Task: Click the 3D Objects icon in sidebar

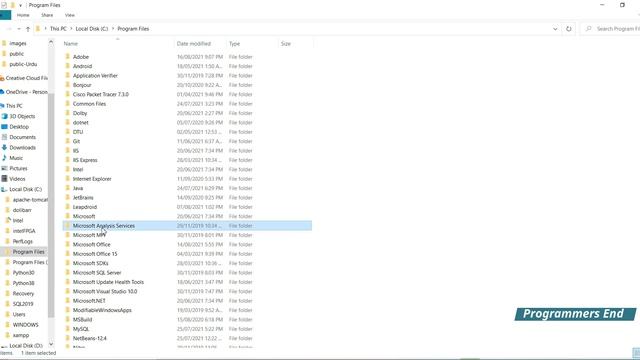Action: click(4, 116)
